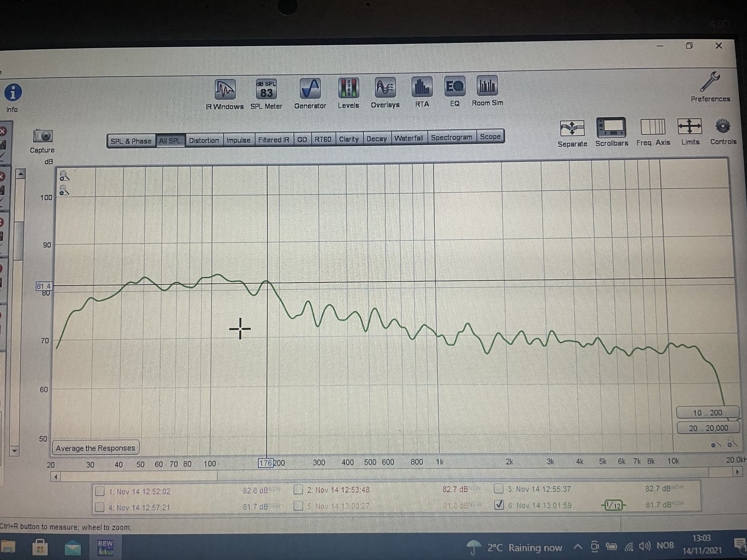Enable trace 4: Nov 14 12:57:21
Screen dimensions: 747x560
point(100,507)
